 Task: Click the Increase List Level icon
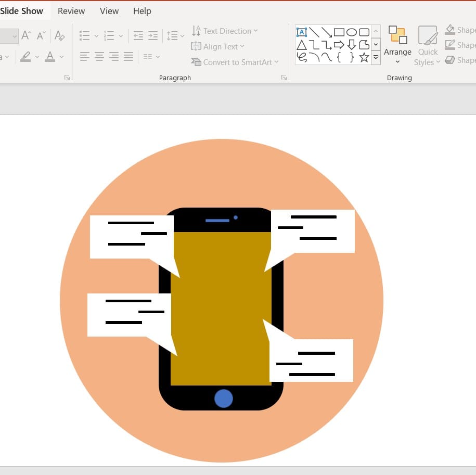(153, 36)
